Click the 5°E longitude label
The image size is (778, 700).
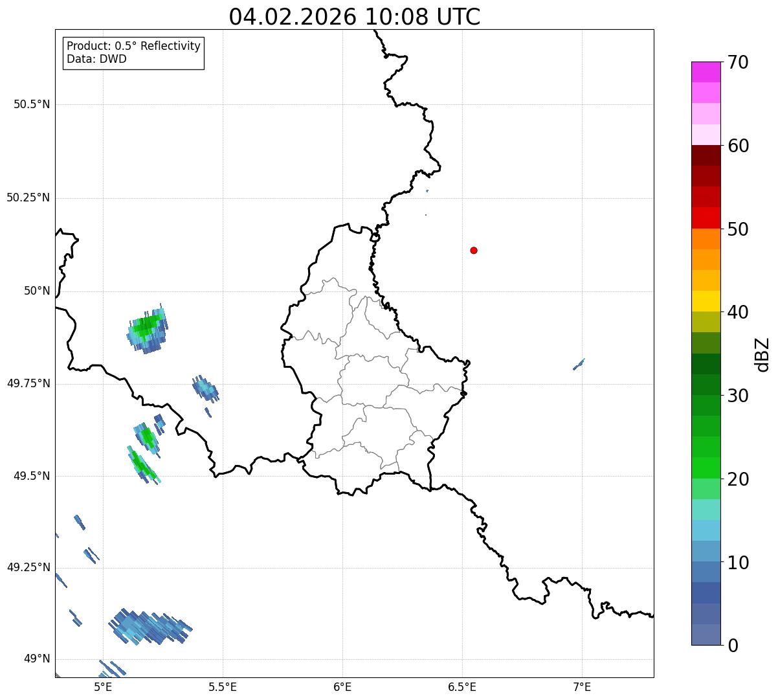[103, 686]
